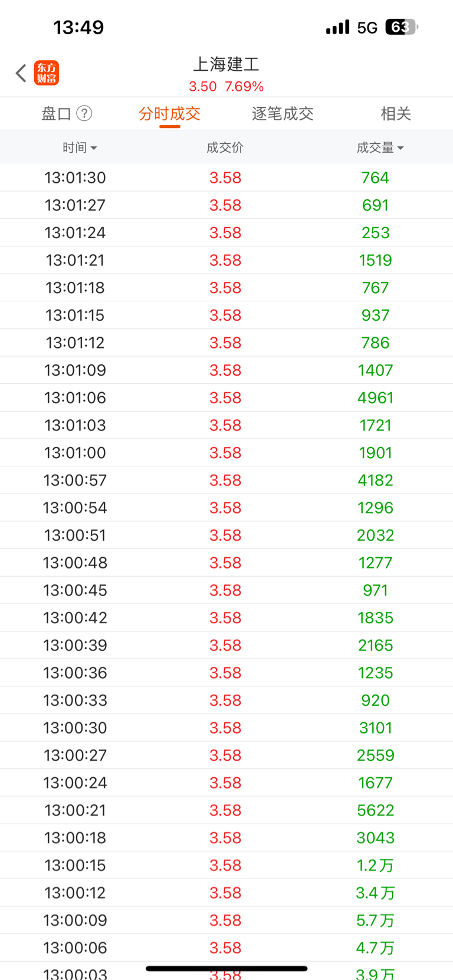Select the 分时成交 tab

point(170,114)
